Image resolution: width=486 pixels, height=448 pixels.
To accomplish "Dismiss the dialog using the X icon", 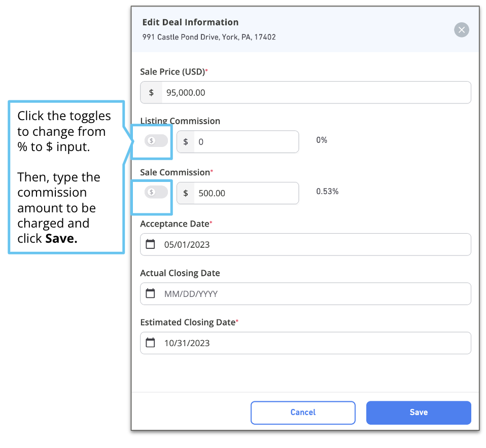I will click(x=462, y=30).
